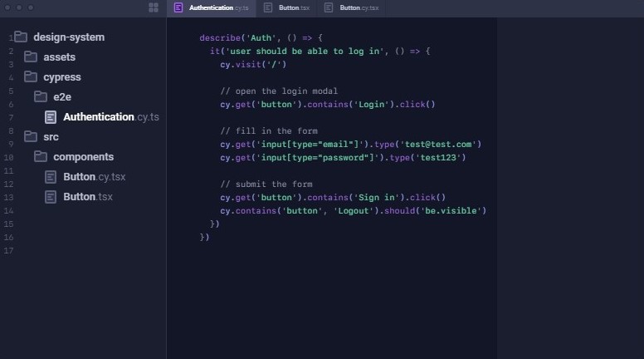This screenshot has width=644, height=359.
Task: Select Authentication.cy.ts in the file tree
Action: [110, 117]
